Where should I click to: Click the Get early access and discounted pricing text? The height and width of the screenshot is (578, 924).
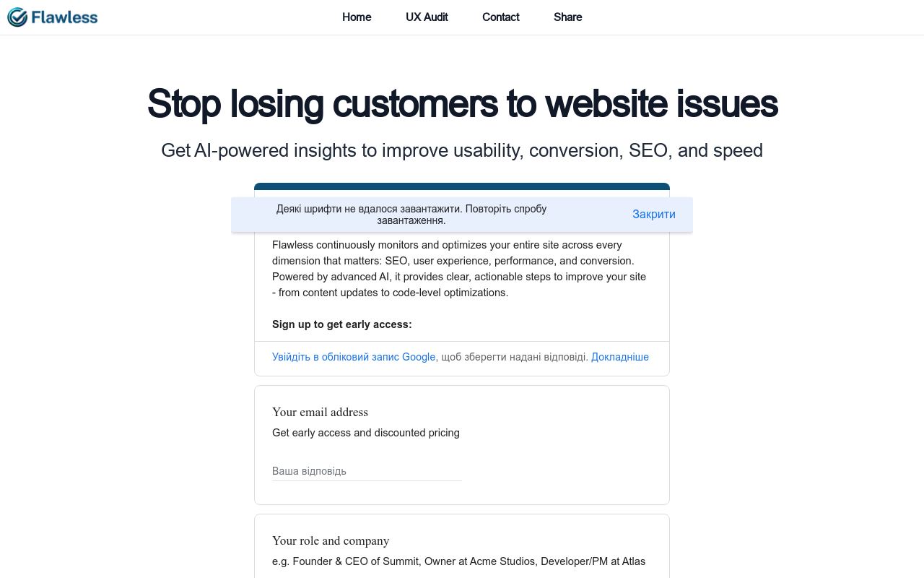tap(366, 433)
